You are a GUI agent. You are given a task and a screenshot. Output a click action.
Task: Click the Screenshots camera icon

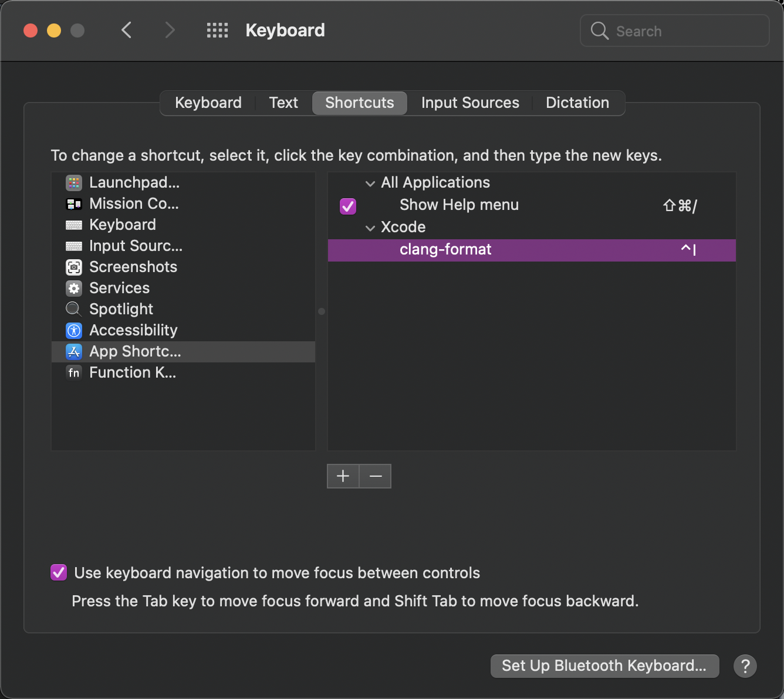73,267
